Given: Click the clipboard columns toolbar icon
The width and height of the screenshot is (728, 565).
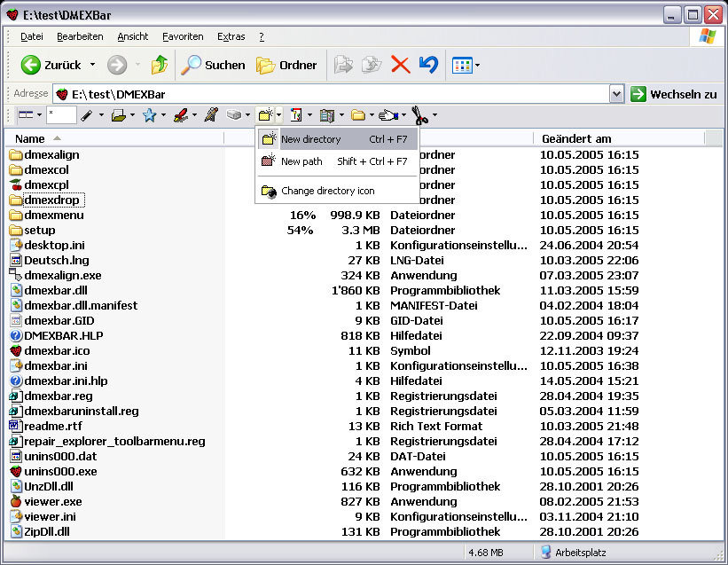Looking at the screenshot, I should (x=327, y=115).
